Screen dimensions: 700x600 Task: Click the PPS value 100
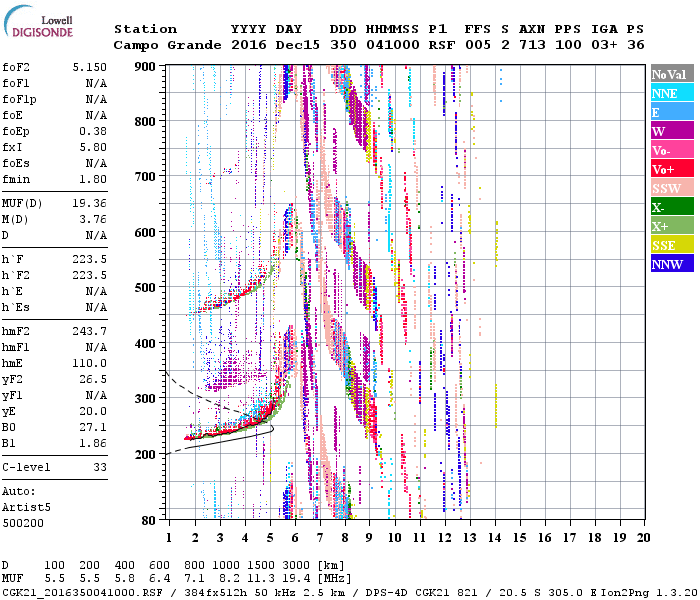click(568, 45)
